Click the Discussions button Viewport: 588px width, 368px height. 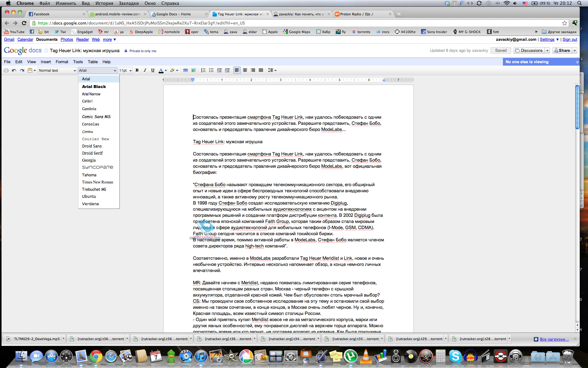pos(529,50)
